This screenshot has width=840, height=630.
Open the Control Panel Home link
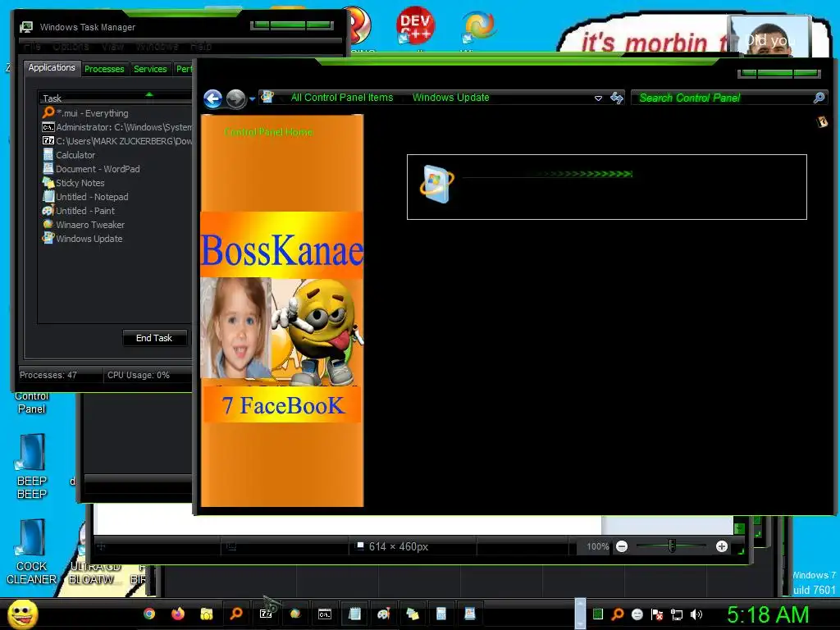pyautogui.click(x=268, y=132)
